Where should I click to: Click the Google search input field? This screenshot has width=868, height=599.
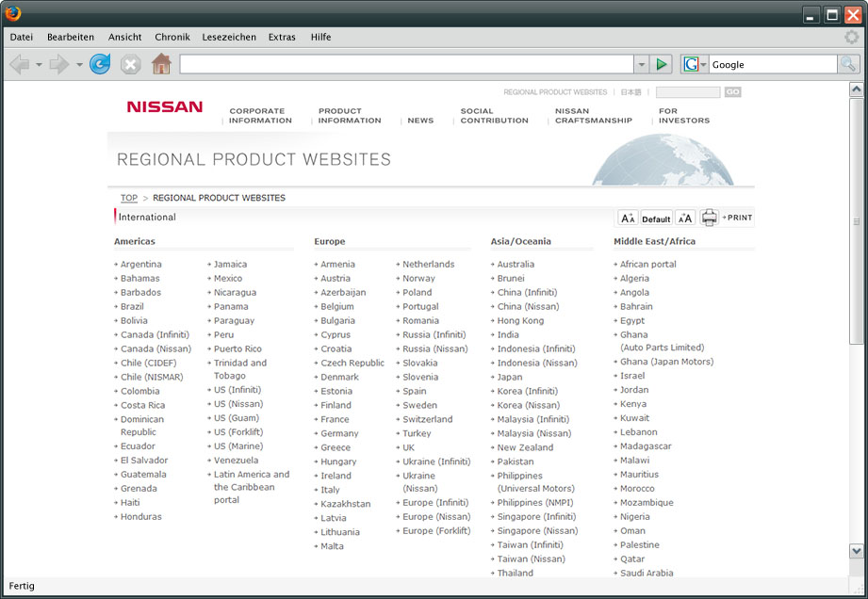pos(773,64)
